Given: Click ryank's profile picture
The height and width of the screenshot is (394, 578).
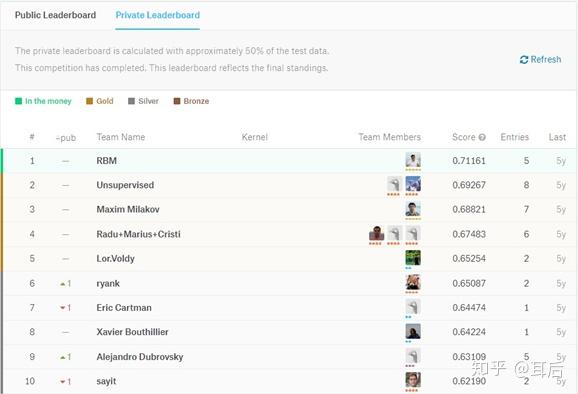Looking at the screenshot, I should pyautogui.click(x=413, y=283).
